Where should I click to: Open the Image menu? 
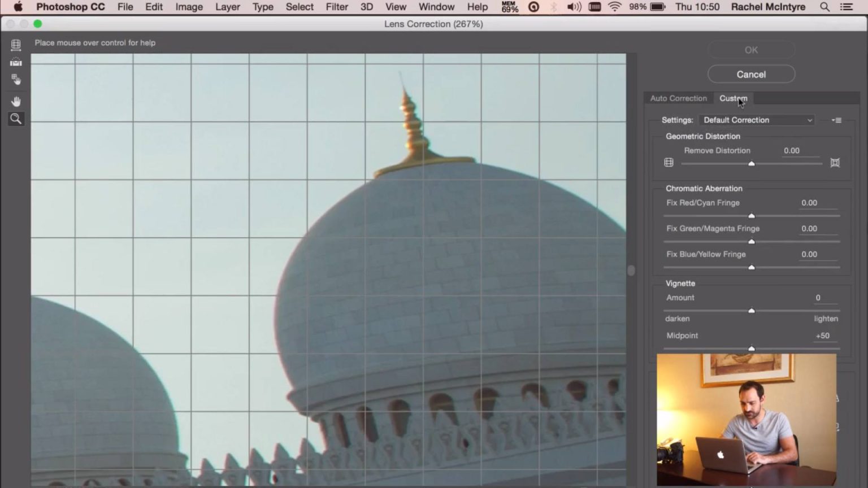point(189,7)
